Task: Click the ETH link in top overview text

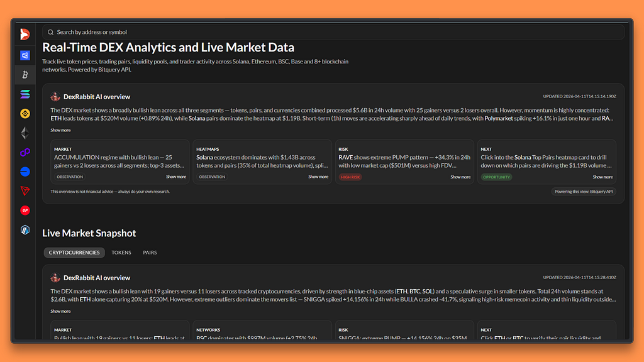Action: pos(56,118)
